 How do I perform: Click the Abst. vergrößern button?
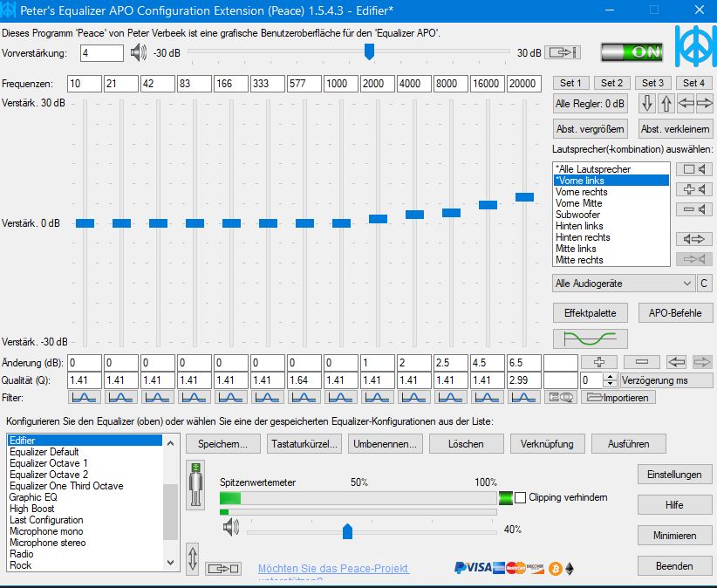[x=590, y=129]
